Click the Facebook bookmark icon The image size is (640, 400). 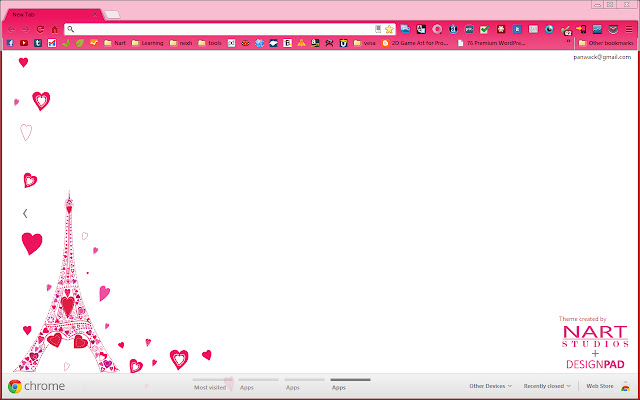tap(10, 43)
